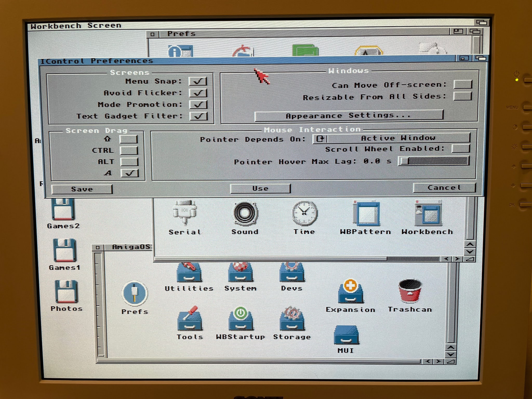Toggle the Mode Promotion checkbox
Screen dimensions: 532x399
coord(198,105)
